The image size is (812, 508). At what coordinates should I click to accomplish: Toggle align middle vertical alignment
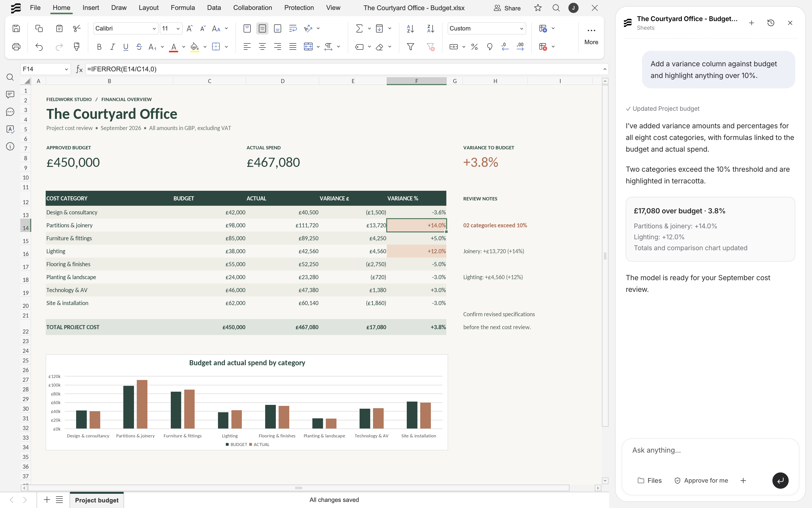tap(262, 28)
